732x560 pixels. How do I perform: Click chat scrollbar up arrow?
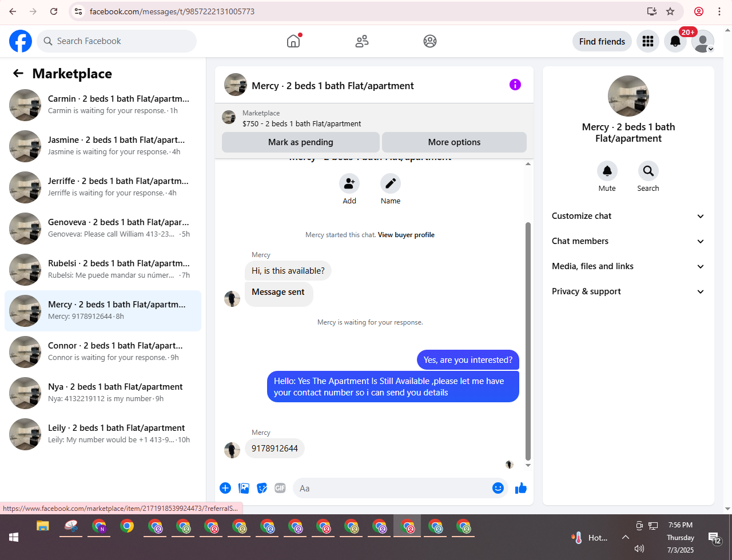tap(528, 164)
